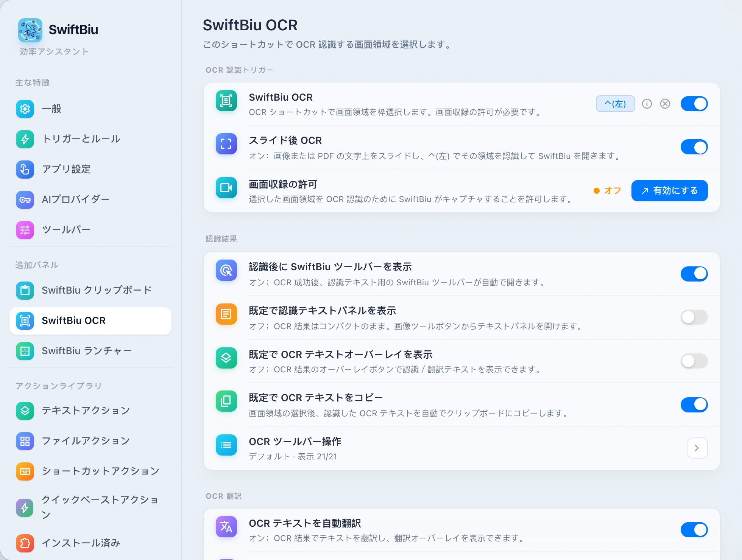Open テキストアクション library

[x=90, y=411]
